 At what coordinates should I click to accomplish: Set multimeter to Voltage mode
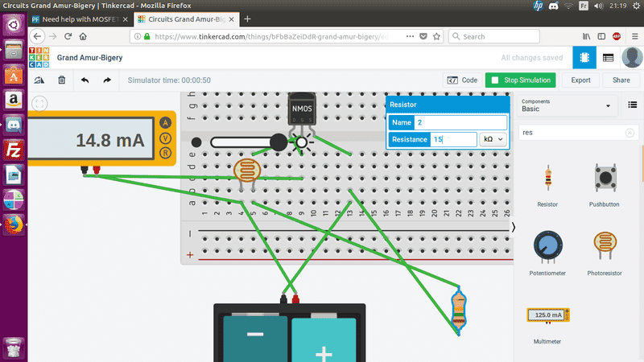(x=166, y=138)
